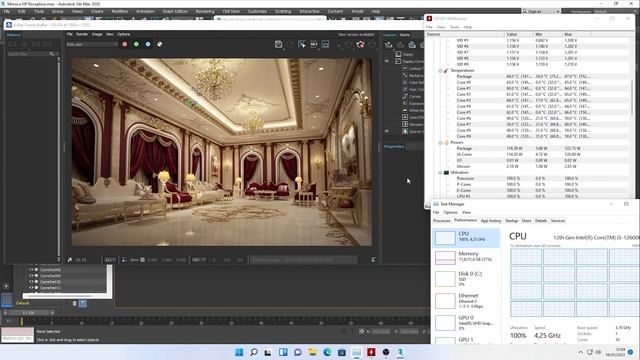
Task: Open the VFB Image menu
Action: (x=97, y=34)
